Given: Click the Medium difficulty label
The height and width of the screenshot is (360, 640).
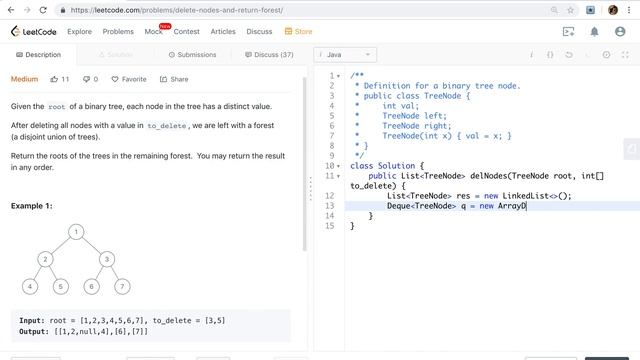Looking at the screenshot, I should click(x=24, y=79).
